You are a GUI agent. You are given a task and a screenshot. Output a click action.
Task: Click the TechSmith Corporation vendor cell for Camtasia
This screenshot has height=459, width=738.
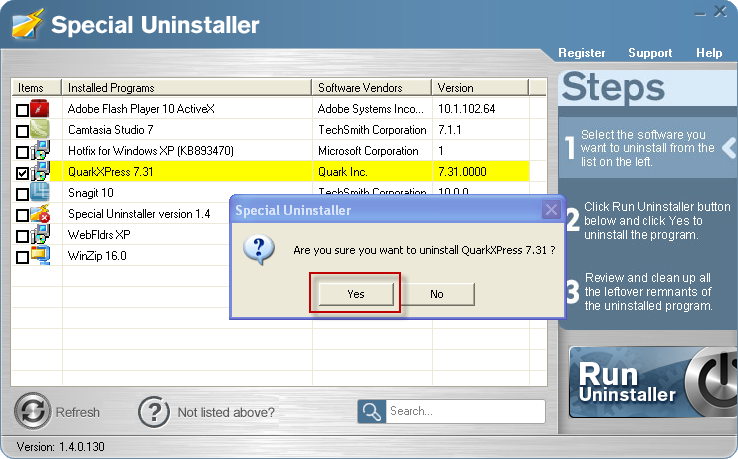coord(372,129)
